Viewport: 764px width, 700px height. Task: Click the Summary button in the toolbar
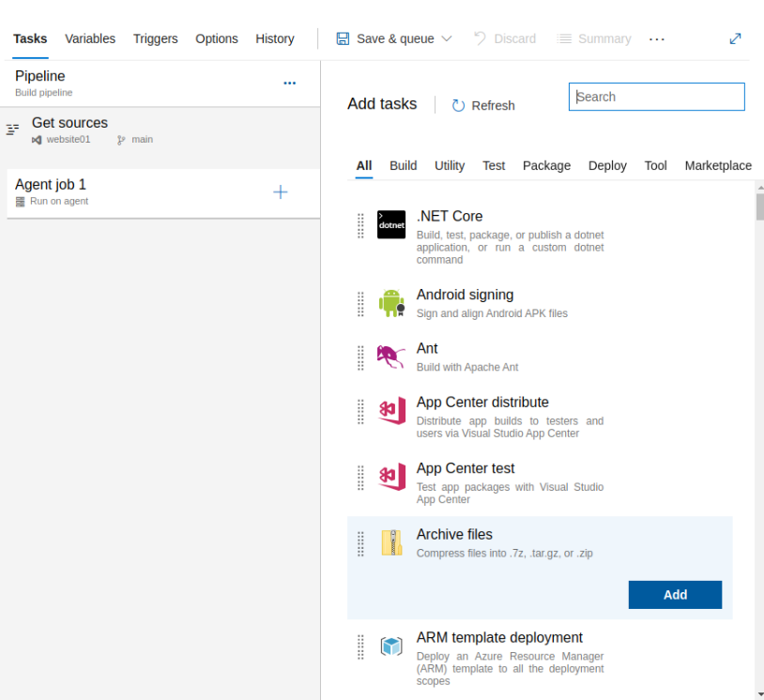[x=594, y=38]
